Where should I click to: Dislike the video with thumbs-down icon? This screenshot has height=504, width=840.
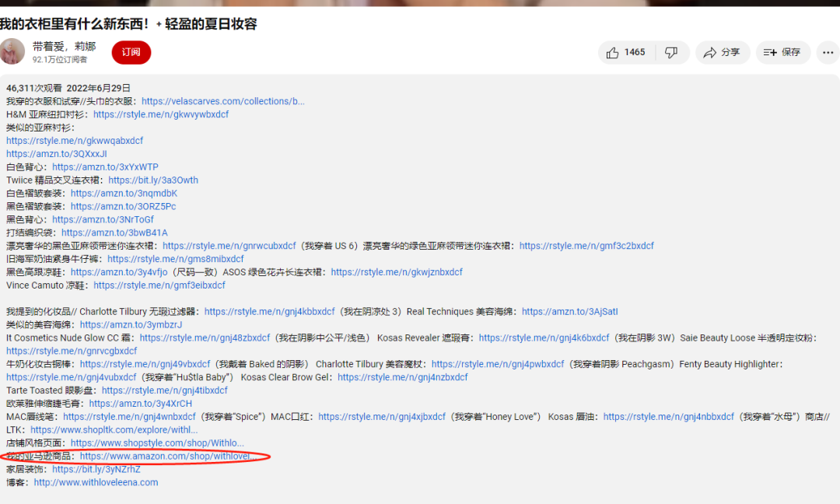pyautogui.click(x=671, y=52)
